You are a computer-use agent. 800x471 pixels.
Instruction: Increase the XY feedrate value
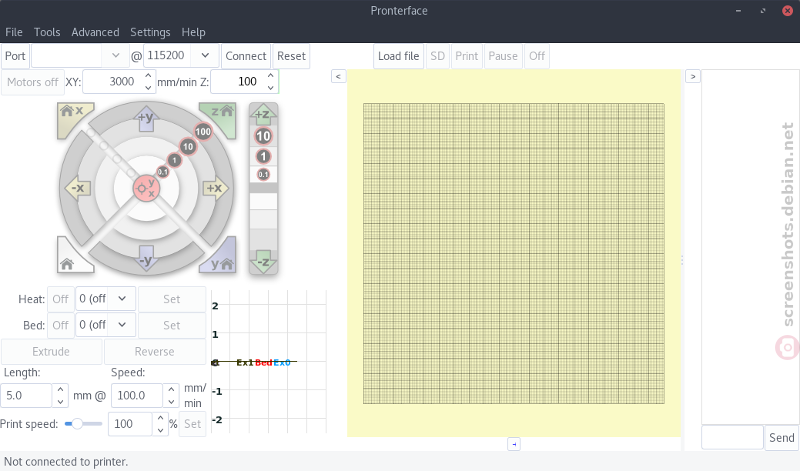click(148, 76)
